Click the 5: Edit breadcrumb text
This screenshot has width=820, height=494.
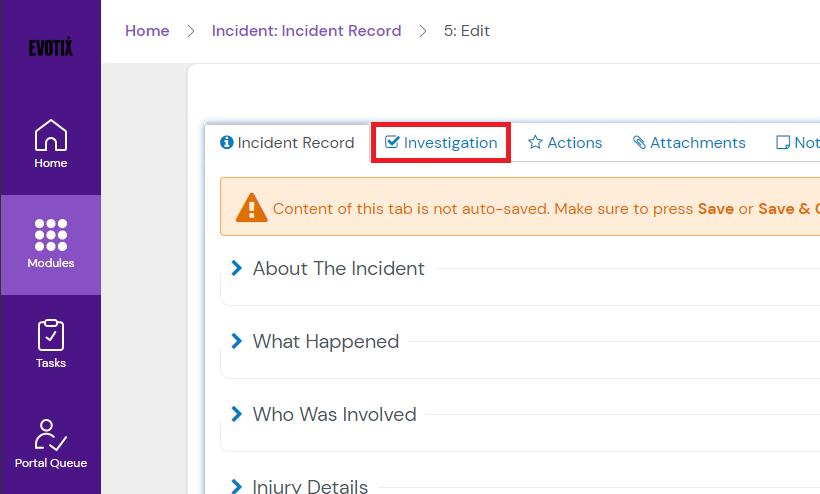(x=467, y=31)
